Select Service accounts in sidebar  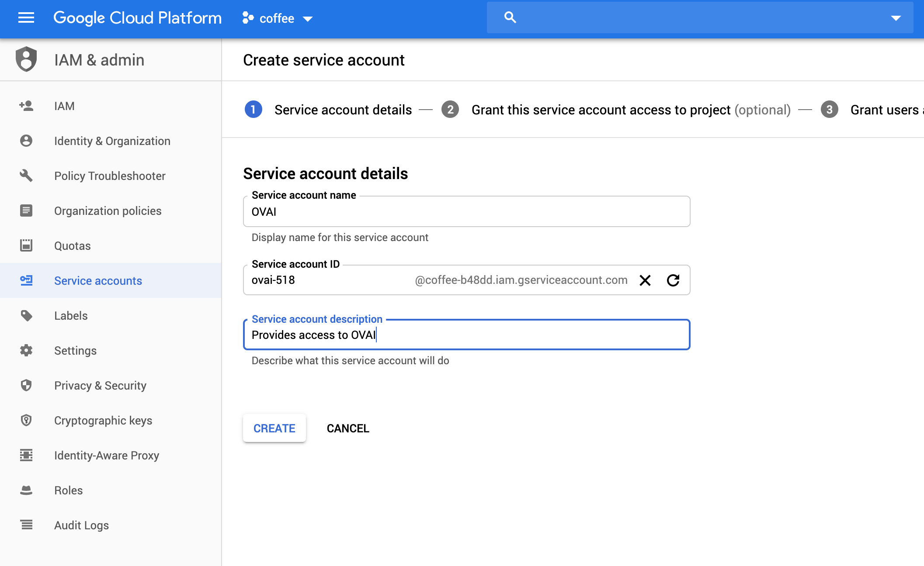tap(111, 280)
